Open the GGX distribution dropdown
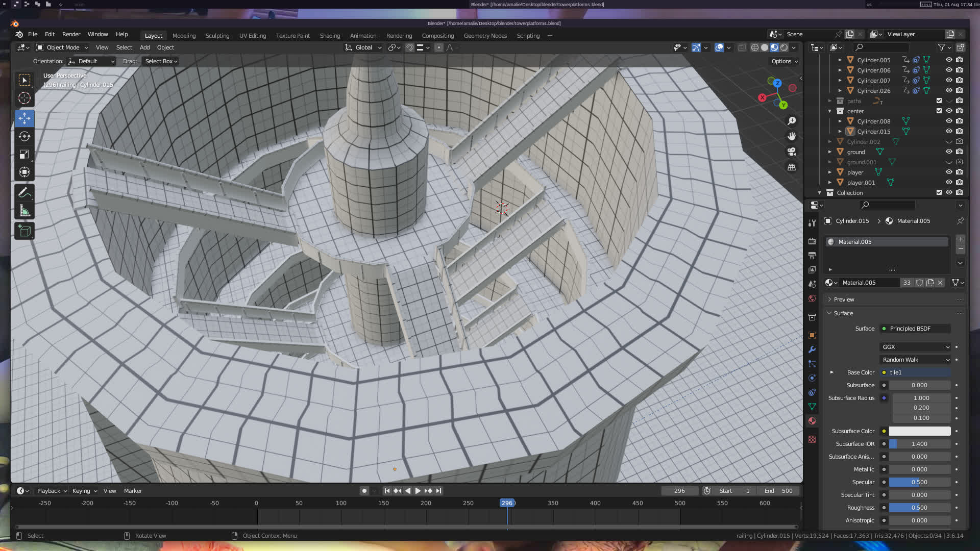The image size is (980, 551). pos(916,347)
